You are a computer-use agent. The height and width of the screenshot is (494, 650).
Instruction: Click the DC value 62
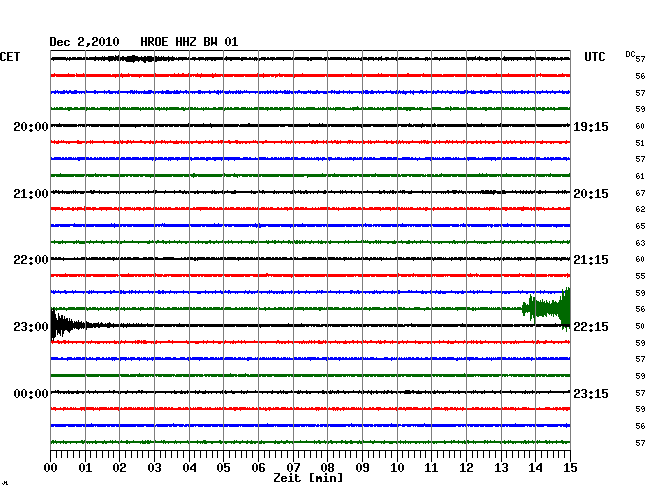point(640,209)
